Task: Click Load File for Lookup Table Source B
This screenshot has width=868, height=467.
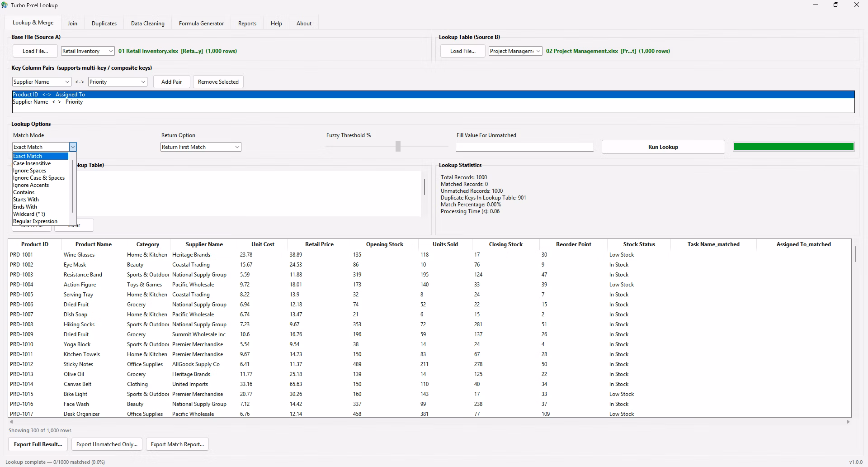Action: (x=463, y=51)
